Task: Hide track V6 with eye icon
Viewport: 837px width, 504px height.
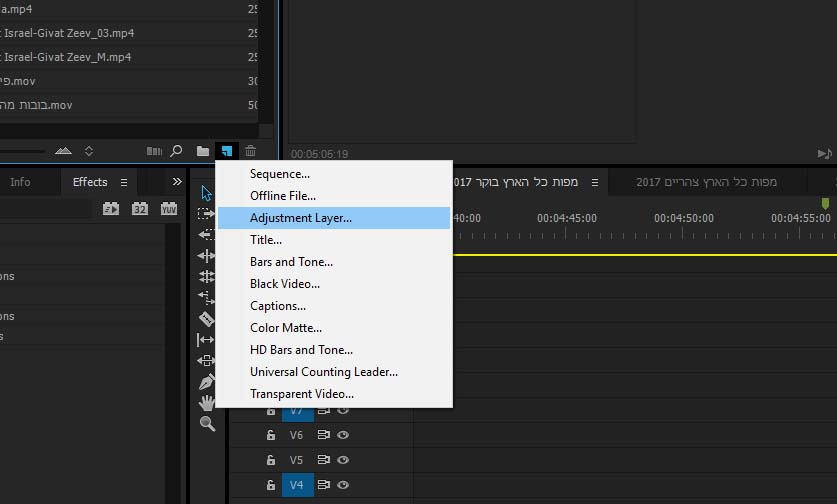Action: tap(343, 435)
